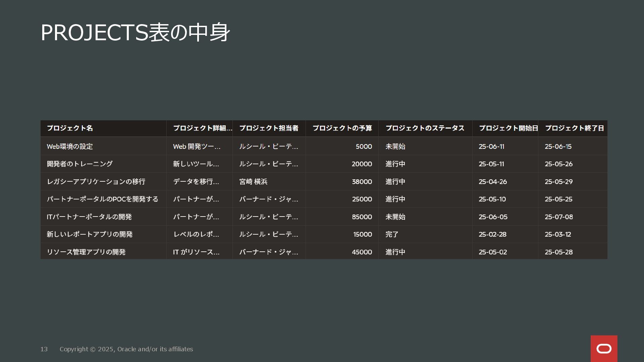Click the 完了 status cell
Screen dimensions: 644x362
(x=392, y=234)
